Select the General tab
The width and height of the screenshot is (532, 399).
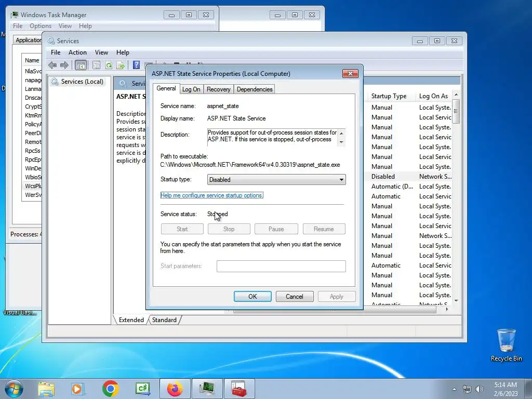166,88
